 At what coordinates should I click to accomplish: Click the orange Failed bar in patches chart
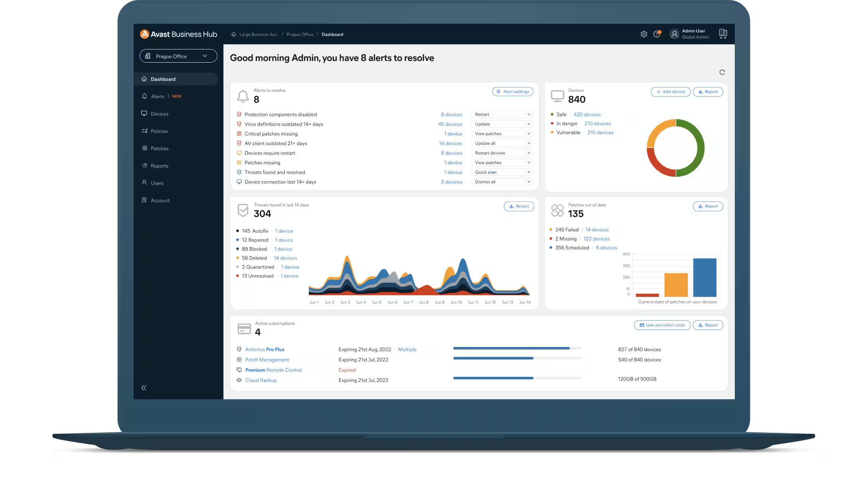tap(676, 285)
